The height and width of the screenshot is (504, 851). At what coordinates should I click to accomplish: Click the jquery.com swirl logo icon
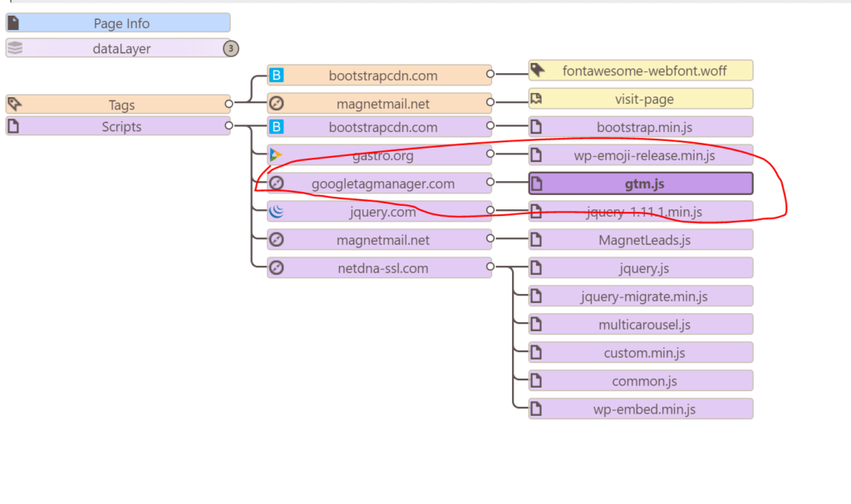tap(276, 211)
